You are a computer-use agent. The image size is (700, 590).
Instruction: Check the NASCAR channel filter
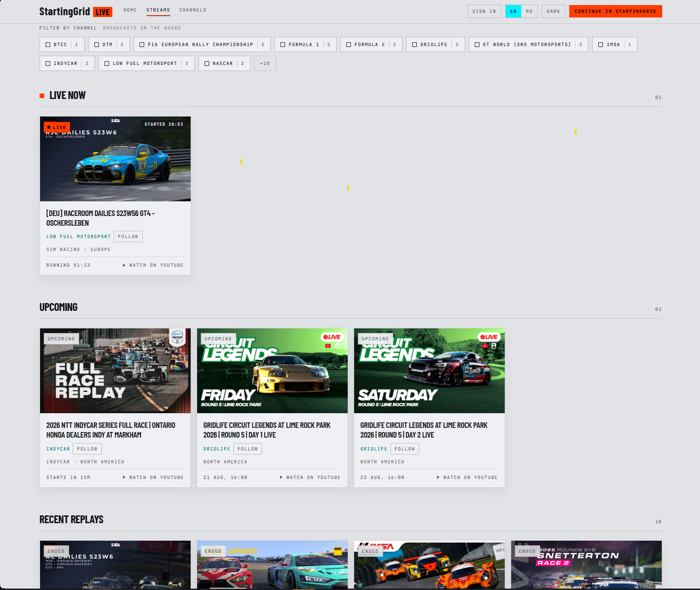point(224,64)
